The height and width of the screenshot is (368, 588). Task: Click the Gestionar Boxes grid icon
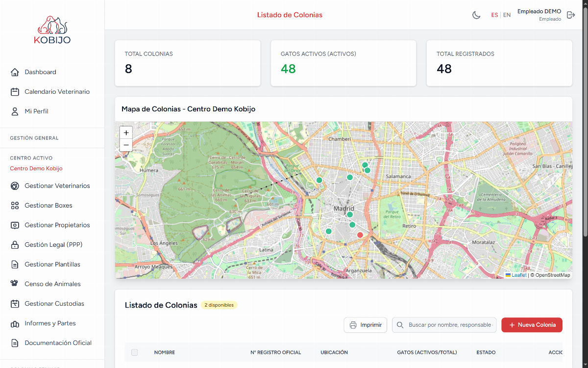pyautogui.click(x=15, y=206)
